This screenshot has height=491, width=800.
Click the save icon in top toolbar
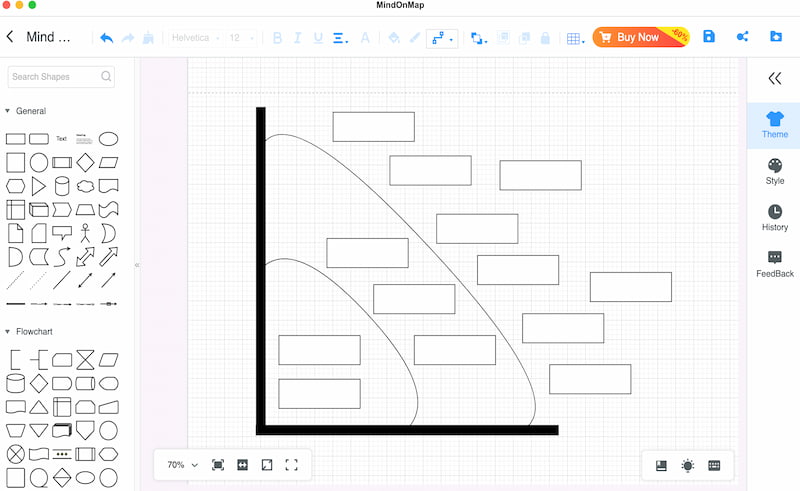click(709, 36)
